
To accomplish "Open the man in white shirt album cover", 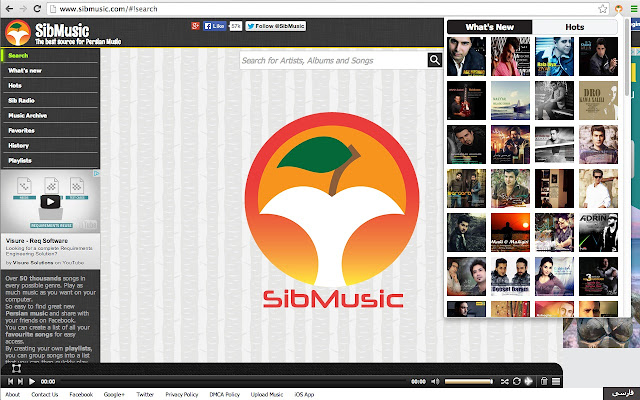I will point(598,189).
